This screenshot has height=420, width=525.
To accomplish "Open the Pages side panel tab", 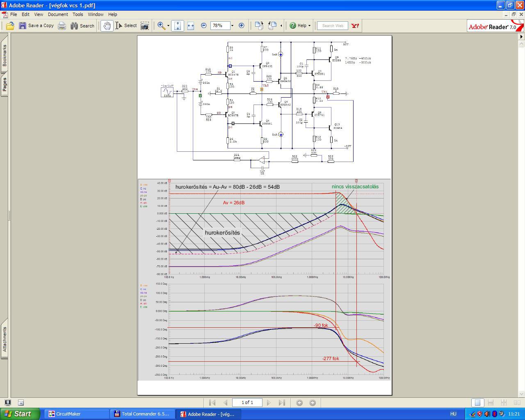I will [x=5, y=85].
